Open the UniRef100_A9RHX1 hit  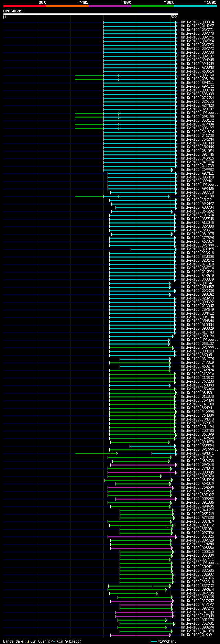pos(197,181)
